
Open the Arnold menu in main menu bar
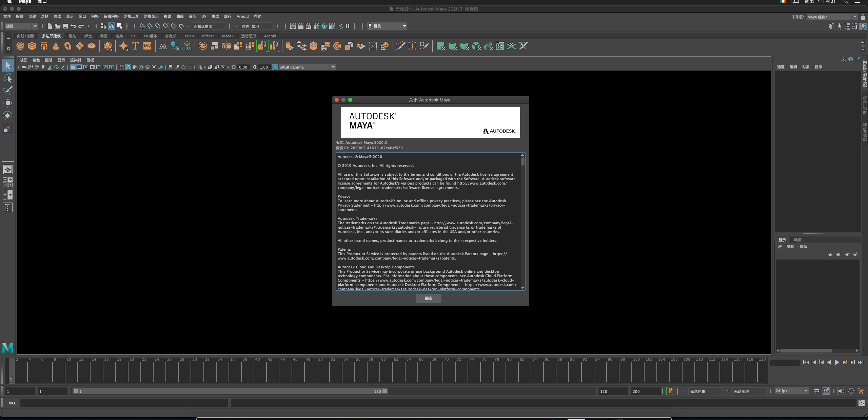pyautogui.click(x=242, y=16)
